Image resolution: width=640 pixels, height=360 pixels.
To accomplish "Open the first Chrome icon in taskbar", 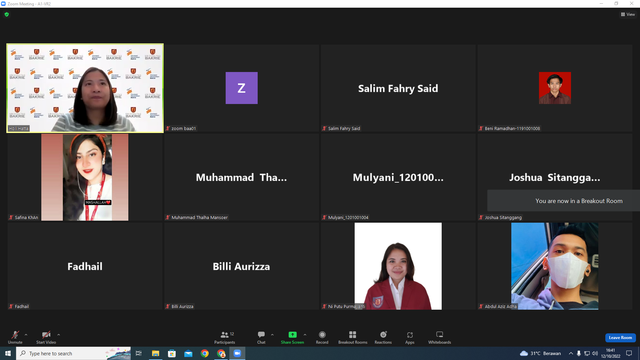I will point(205,353).
